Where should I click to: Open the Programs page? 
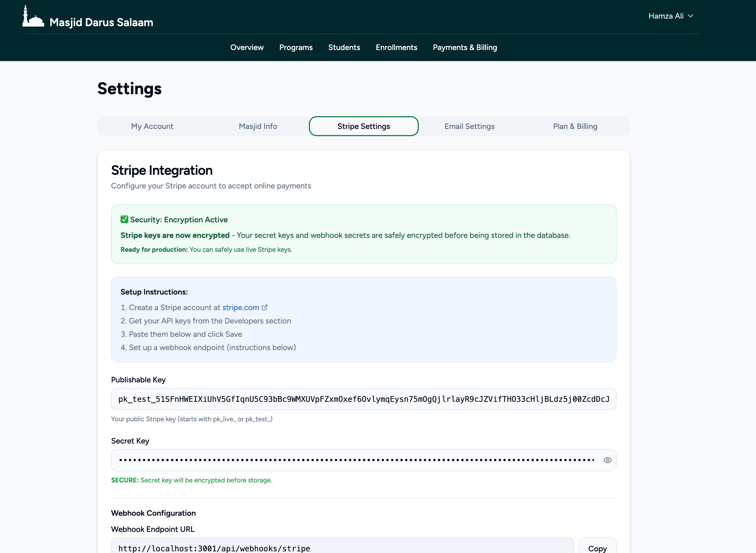coord(296,48)
